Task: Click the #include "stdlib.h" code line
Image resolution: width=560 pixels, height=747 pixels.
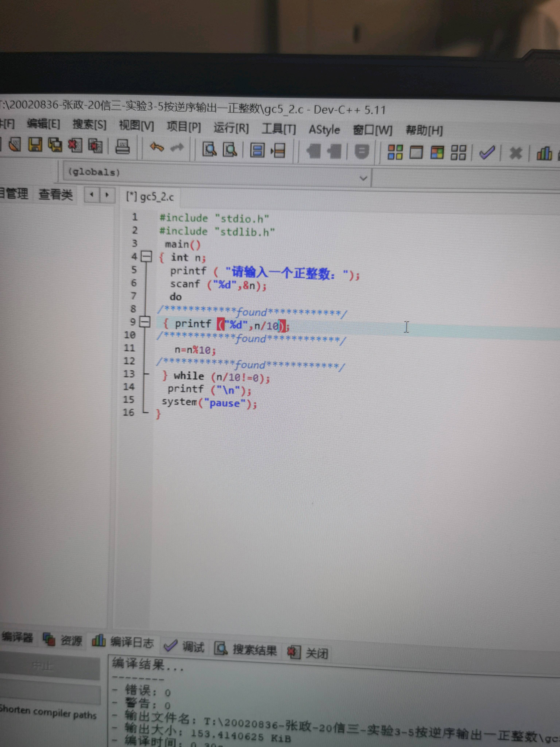Action: coord(217,232)
